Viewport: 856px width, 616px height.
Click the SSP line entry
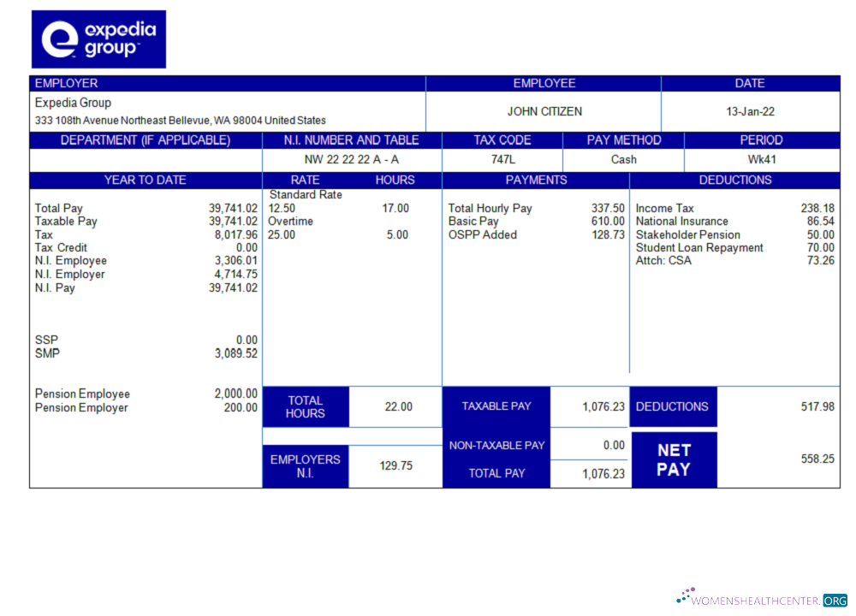point(43,340)
